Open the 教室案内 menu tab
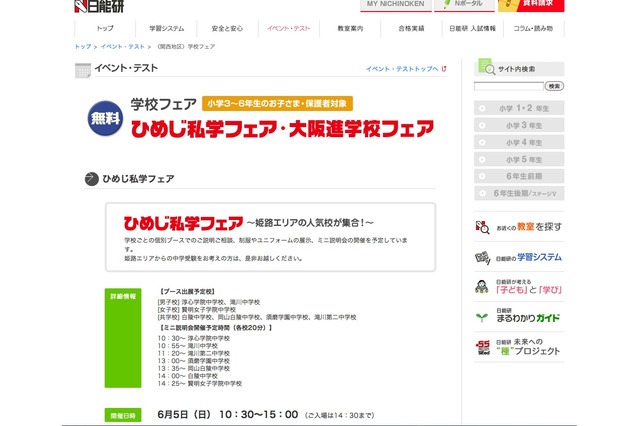Viewport: 640px width, 426px height. pos(350,28)
